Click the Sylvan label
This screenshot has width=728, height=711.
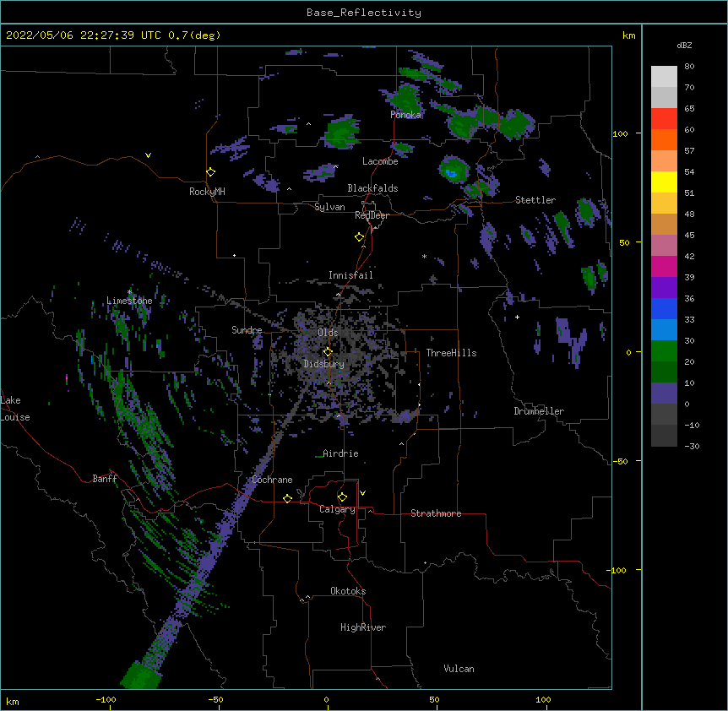329,207
